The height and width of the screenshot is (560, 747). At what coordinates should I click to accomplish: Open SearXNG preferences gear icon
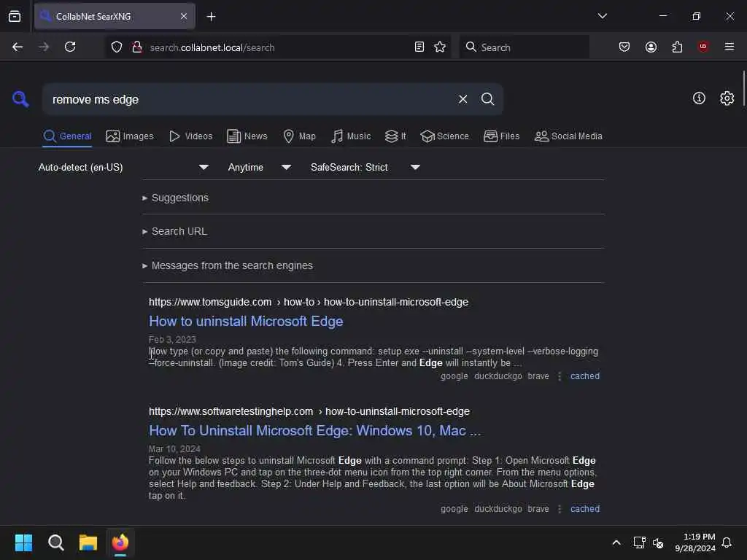pos(727,98)
